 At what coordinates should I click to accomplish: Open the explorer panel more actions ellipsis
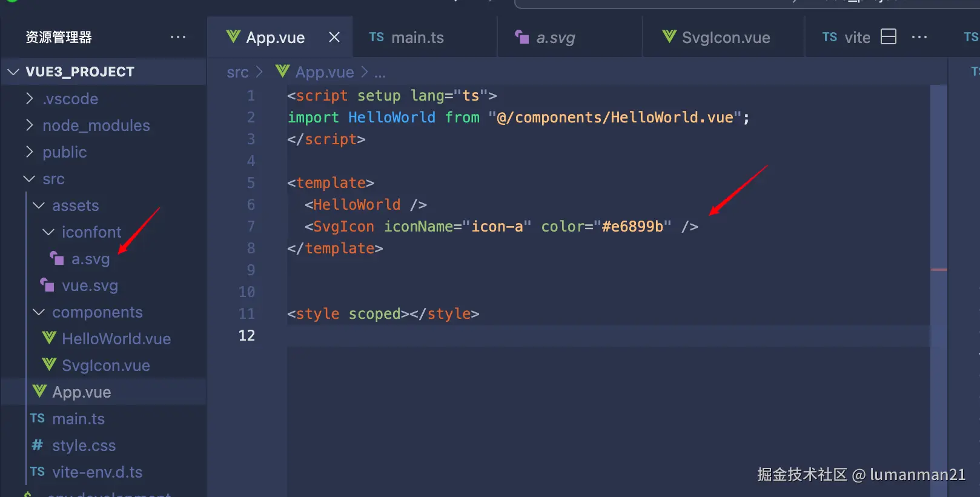tap(178, 37)
